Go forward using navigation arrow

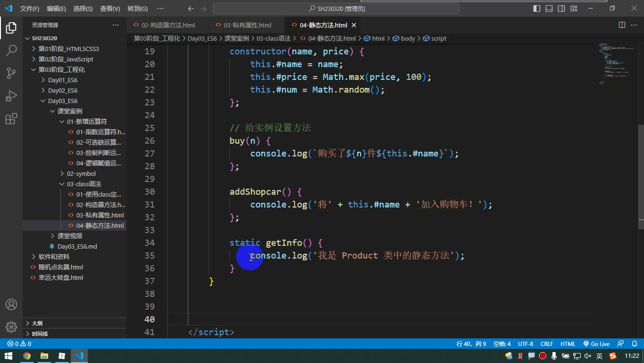pos(203,9)
